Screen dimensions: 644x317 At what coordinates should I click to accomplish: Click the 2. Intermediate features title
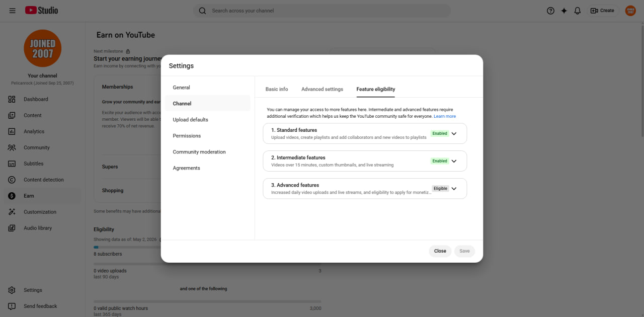(x=298, y=157)
